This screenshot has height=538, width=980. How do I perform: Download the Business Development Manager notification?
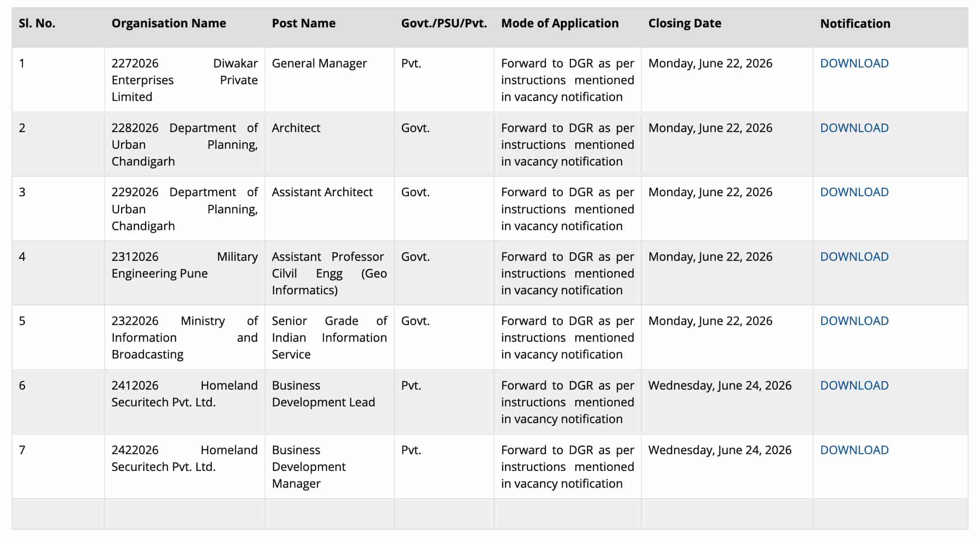854,450
